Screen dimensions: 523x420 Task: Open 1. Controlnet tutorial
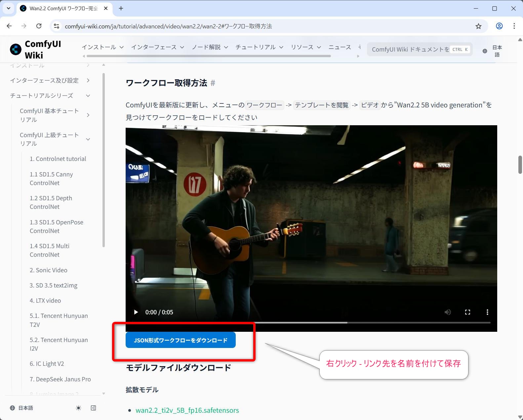(x=58, y=159)
